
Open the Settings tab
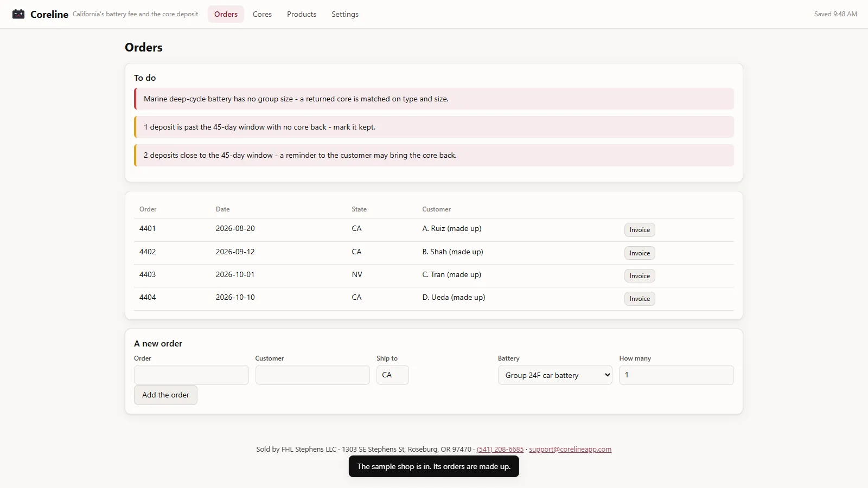[345, 14]
